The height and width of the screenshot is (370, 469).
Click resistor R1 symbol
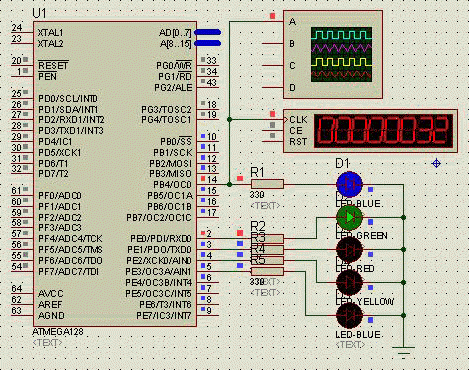[x=267, y=184]
